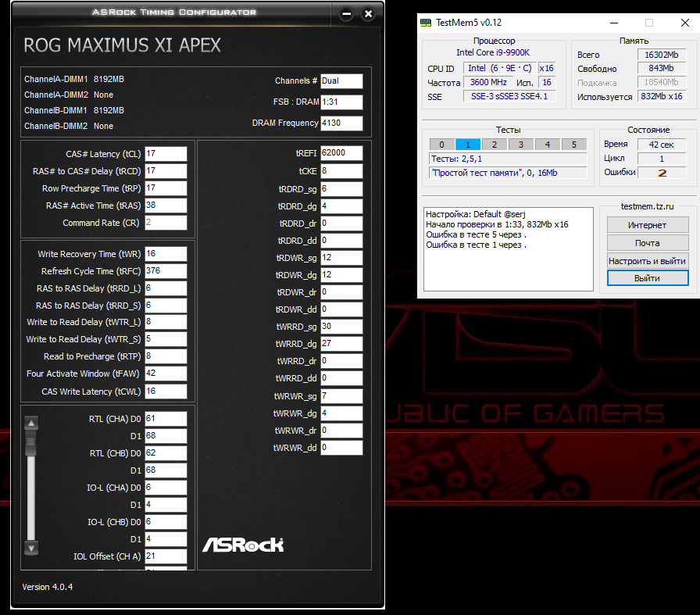Click the TestMem5 app icon in title bar
Image resolution: width=700 pixels, height=615 pixels.
click(426, 23)
